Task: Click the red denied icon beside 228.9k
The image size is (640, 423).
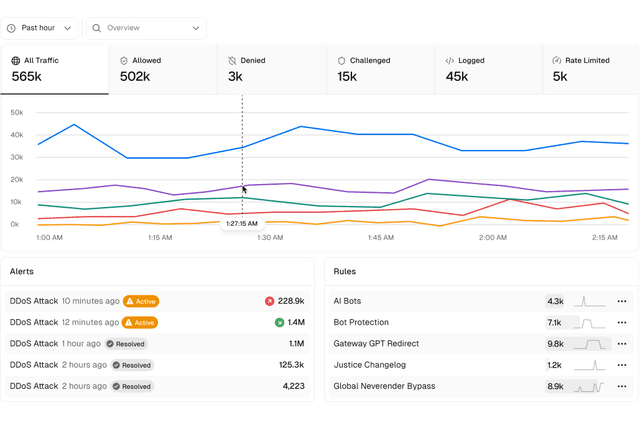Action: point(269,301)
